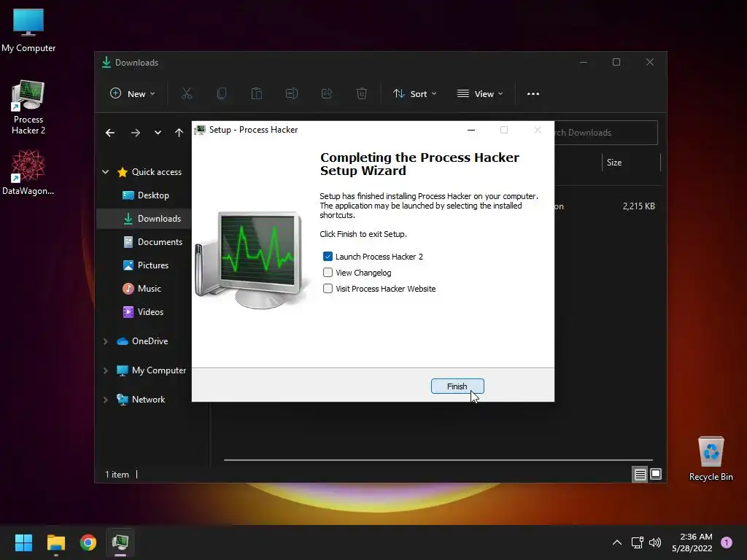Go back with the left arrow

pos(110,133)
